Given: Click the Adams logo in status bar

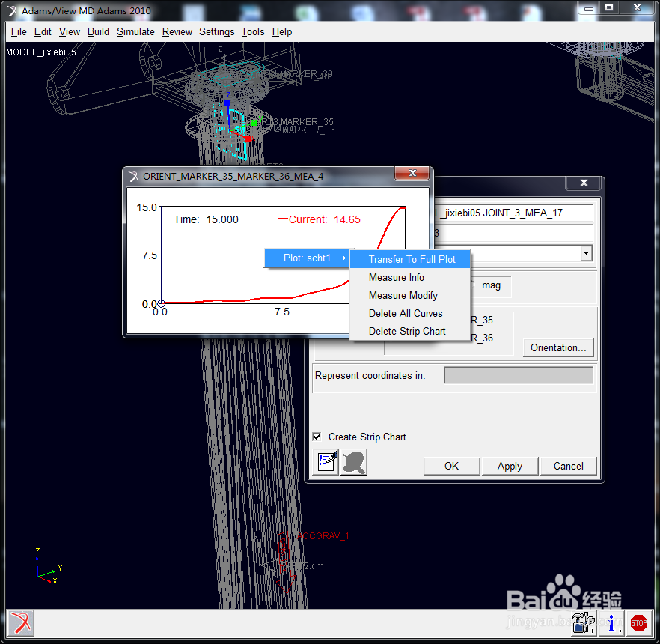Looking at the screenshot, I should tap(19, 622).
